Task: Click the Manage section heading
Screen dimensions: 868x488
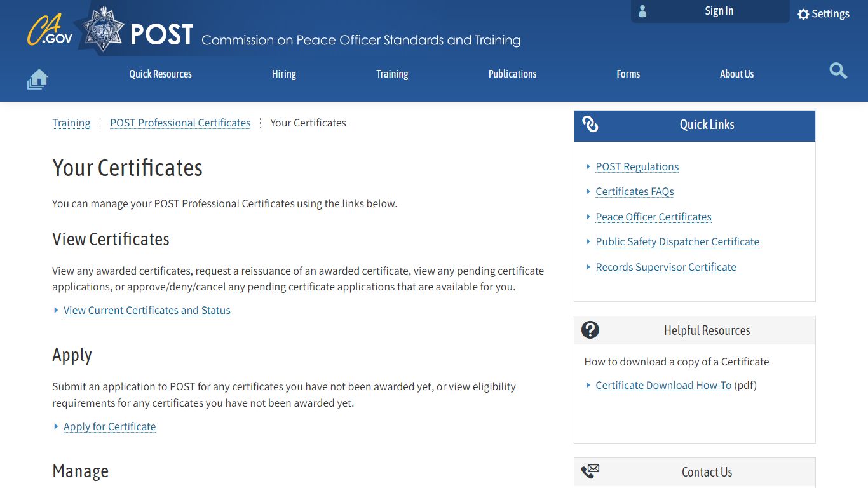Action: point(80,471)
